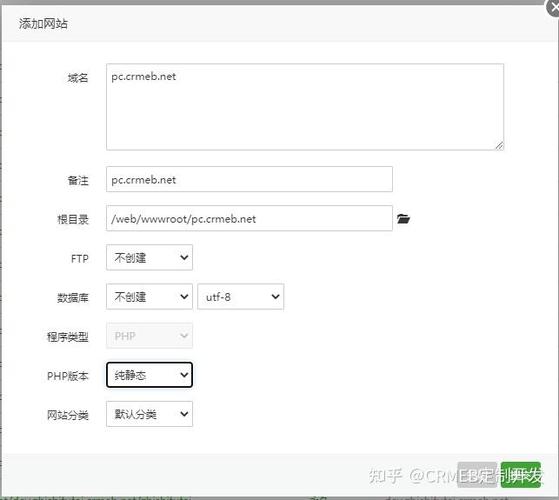Click the green submit button
Image resolution: width=559 pixels, height=500 pixels.
520,475
